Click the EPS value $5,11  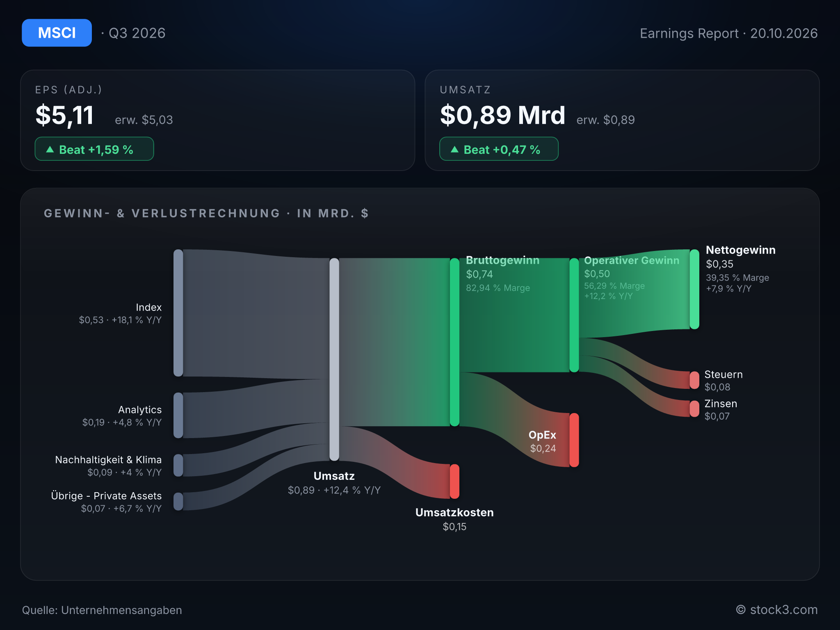pos(65,115)
